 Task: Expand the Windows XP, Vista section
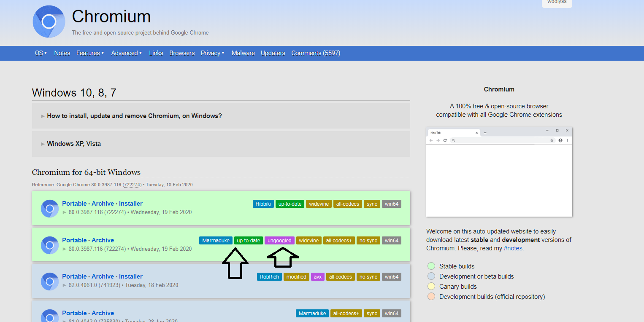tap(74, 144)
